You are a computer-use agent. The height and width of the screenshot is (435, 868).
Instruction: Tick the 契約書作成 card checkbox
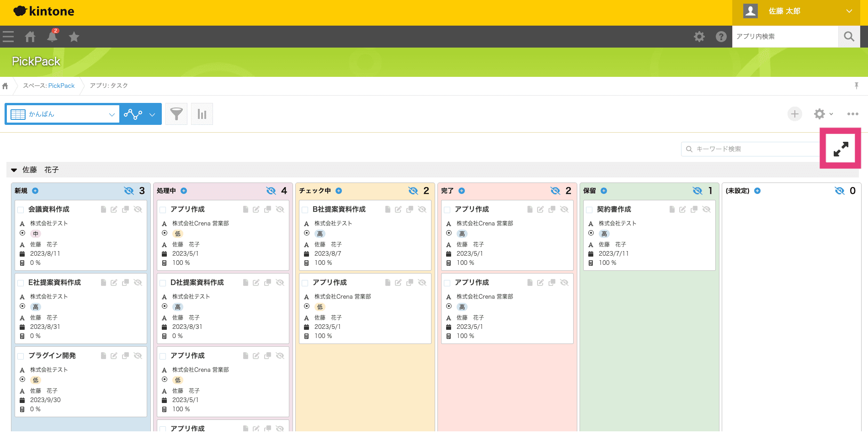tap(589, 210)
